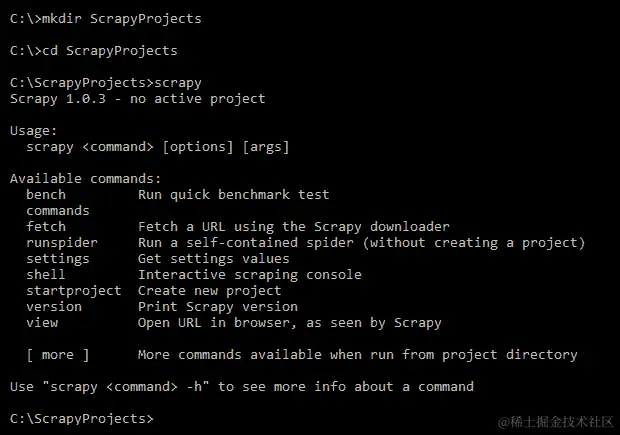
Task: Select the Usage heading text
Action: point(34,131)
